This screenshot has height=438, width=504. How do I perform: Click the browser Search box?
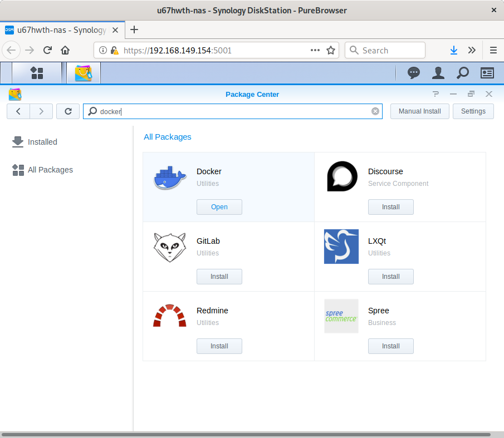coord(385,51)
